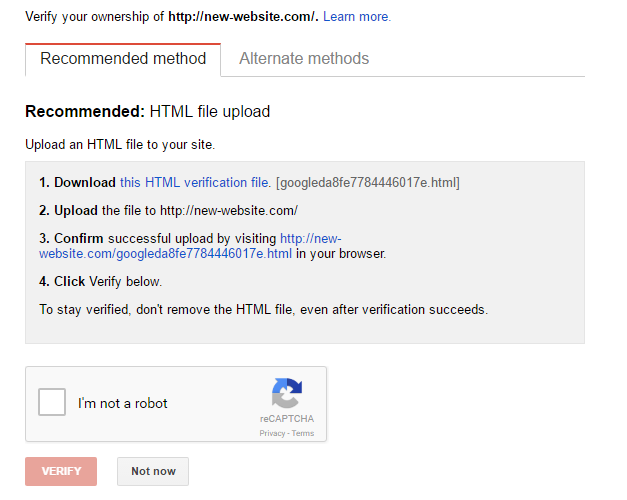This screenshot has height=500, width=627.
Task: Click step 2 Upload the file text
Action: coord(168,210)
